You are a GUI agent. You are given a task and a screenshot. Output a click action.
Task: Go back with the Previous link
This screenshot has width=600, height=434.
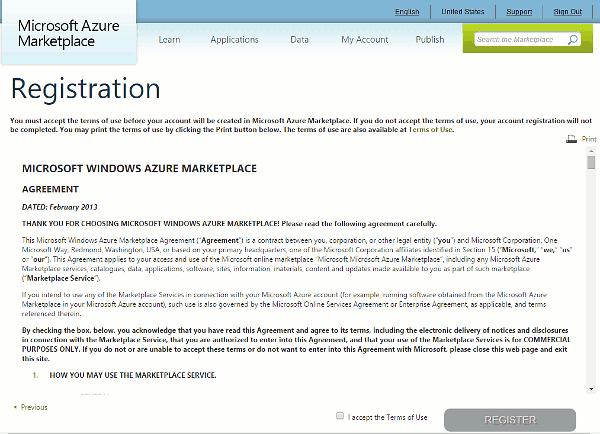(34, 407)
